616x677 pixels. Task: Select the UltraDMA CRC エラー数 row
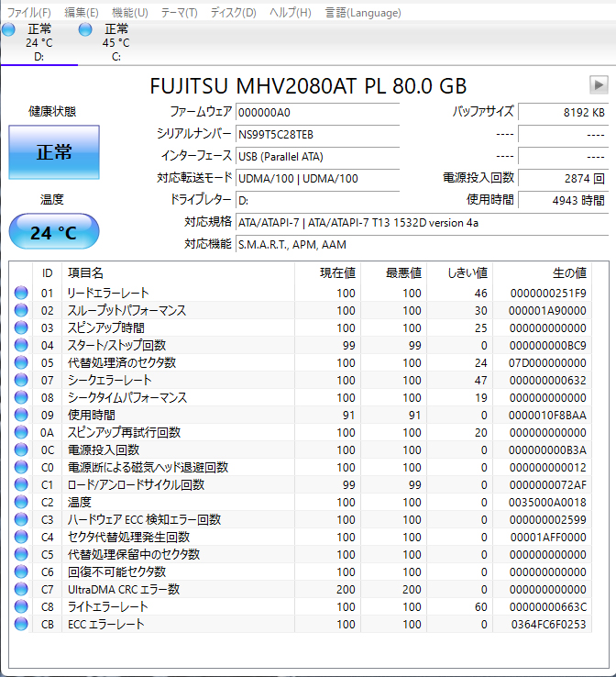tap(124, 590)
